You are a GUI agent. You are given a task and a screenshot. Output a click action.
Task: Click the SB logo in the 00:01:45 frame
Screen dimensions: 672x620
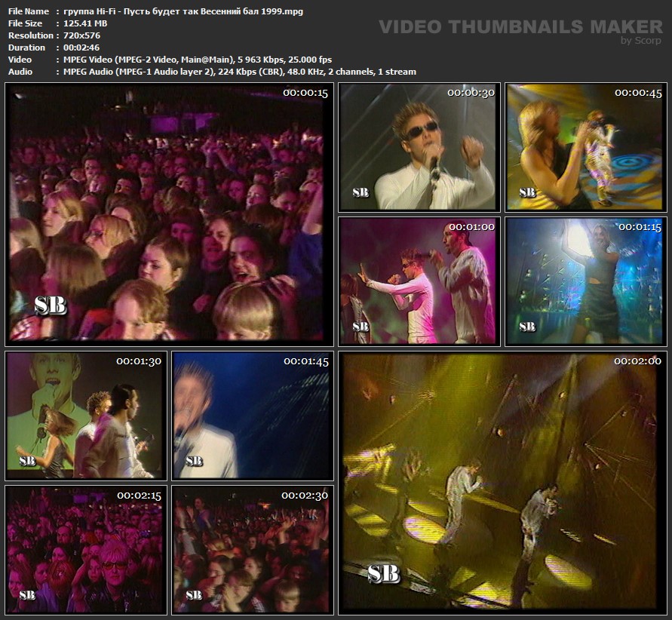(194, 460)
